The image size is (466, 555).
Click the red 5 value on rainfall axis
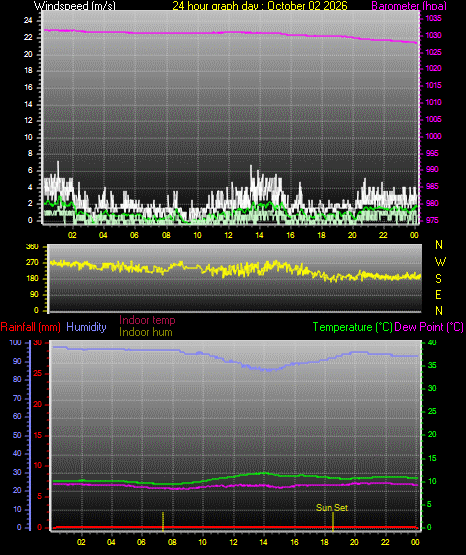pyautogui.click(x=39, y=497)
